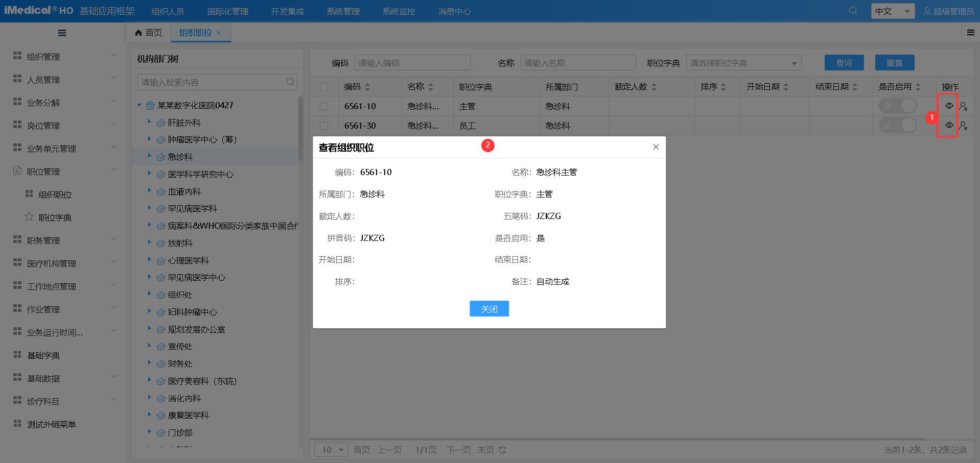980x463 pixels.
Task: Click the 编码 input field
Action: point(412,63)
